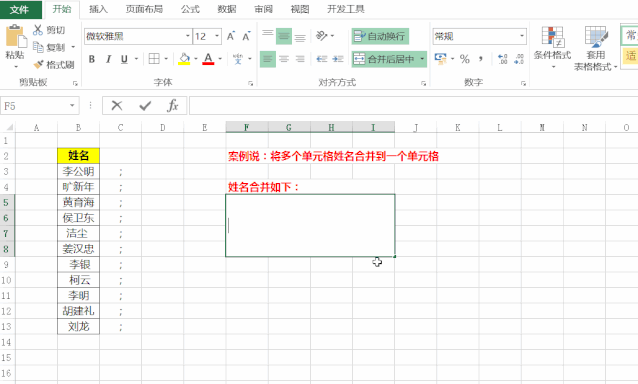The image size is (638, 384).
Task: Switch to the View (视图) tab
Action: (x=300, y=9)
